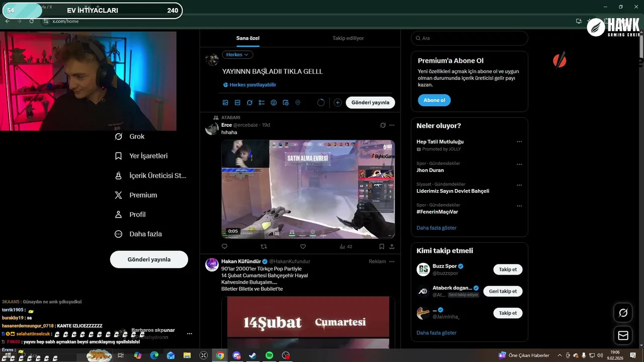
Task: Open Profil in the sidebar
Action: 130,214
